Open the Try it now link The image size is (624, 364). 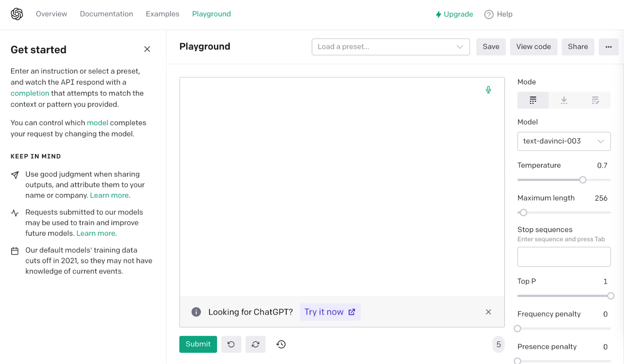[x=330, y=312]
